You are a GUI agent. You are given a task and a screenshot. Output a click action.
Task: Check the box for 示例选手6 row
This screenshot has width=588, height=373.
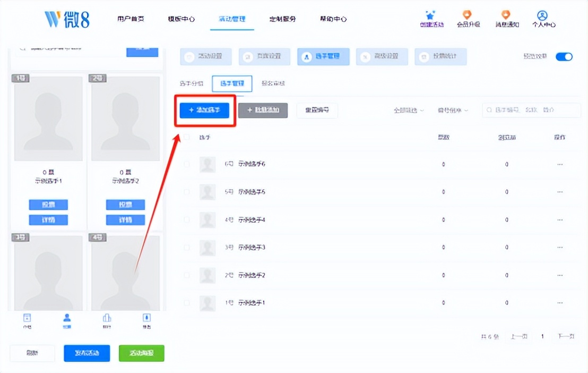point(187,164)
